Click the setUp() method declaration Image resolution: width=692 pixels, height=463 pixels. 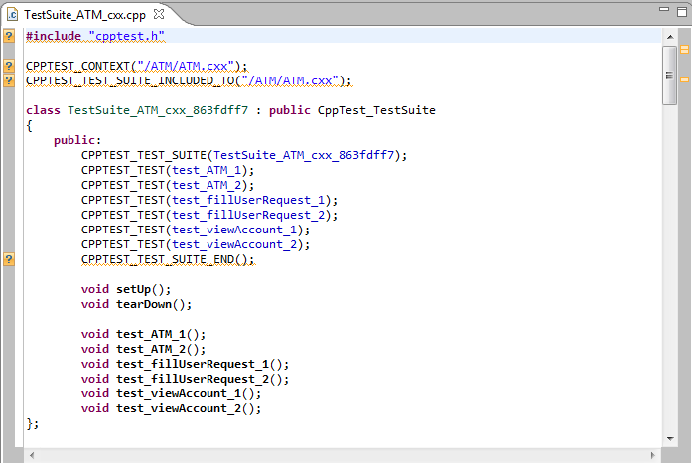click(126, 290)
